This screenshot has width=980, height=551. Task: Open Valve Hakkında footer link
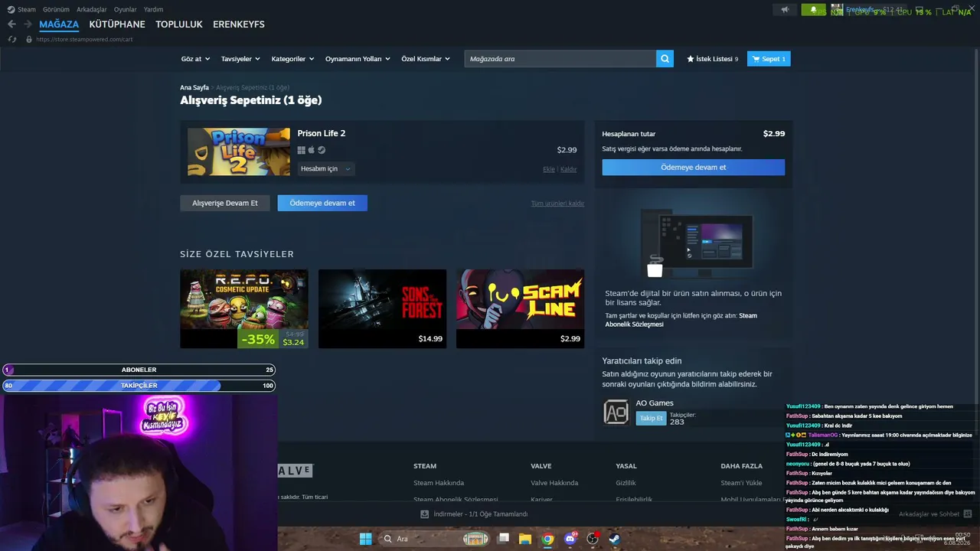554,483
